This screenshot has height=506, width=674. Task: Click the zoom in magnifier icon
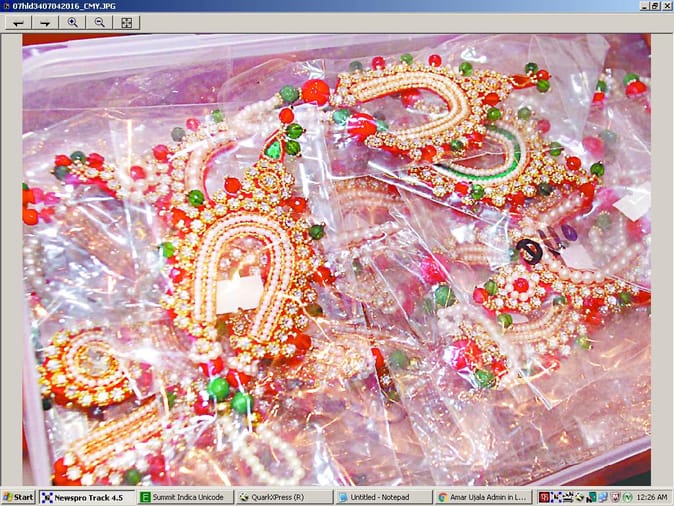(72, 22)
